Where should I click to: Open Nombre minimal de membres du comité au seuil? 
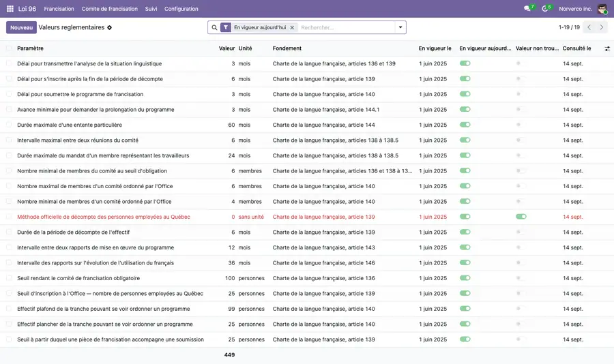92,171
